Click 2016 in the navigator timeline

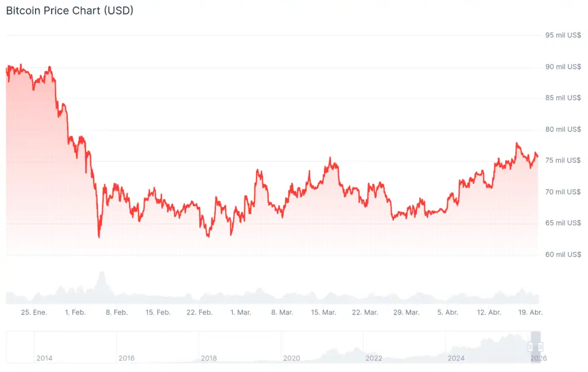pos(126,358)
